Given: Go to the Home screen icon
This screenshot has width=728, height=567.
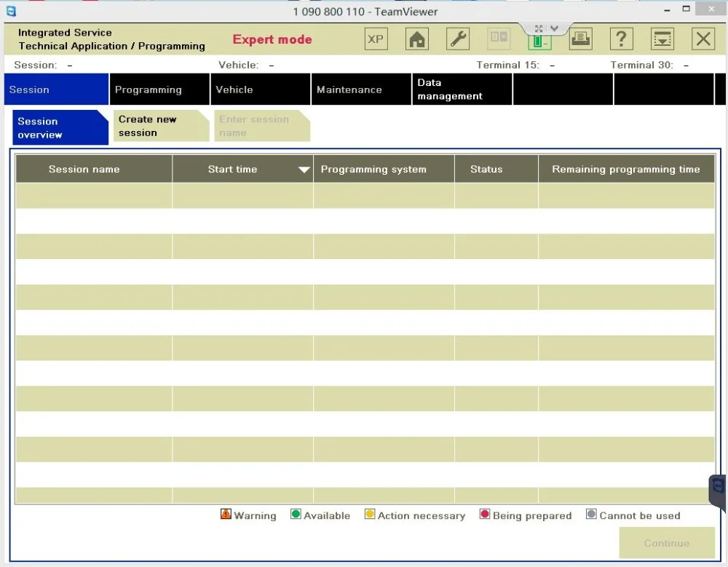Looking at the screenshot, I should coord(417,39).
